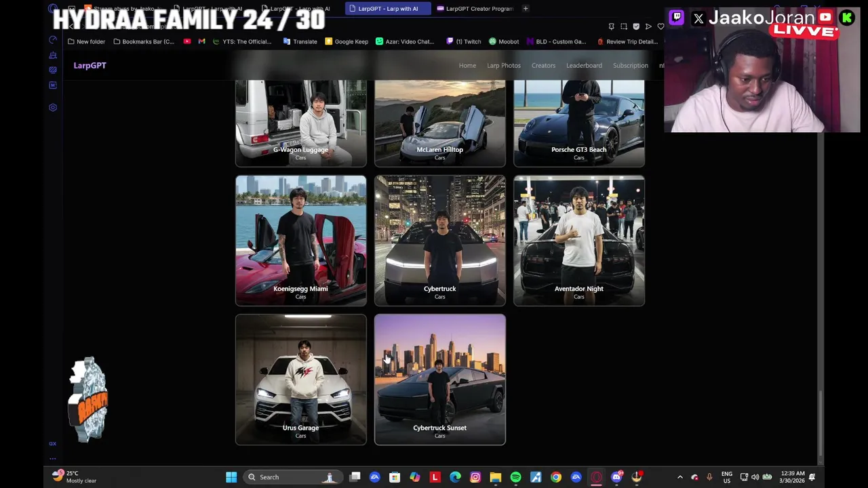This screenshot has width=868, height=488.
Task: Click the pin icon in address bar
Action: click(611, 26)
